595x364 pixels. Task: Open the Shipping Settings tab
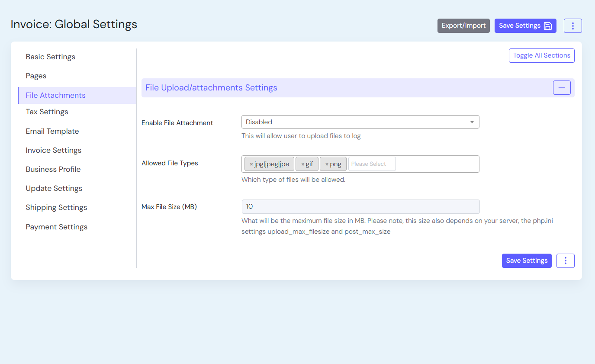(56, 207)
